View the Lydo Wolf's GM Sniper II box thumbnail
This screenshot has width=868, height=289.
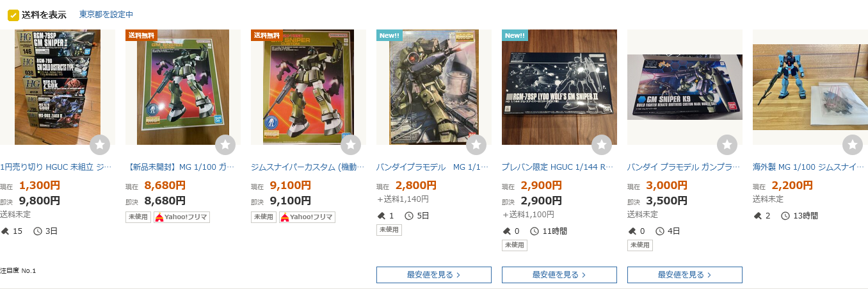point(559,87)
